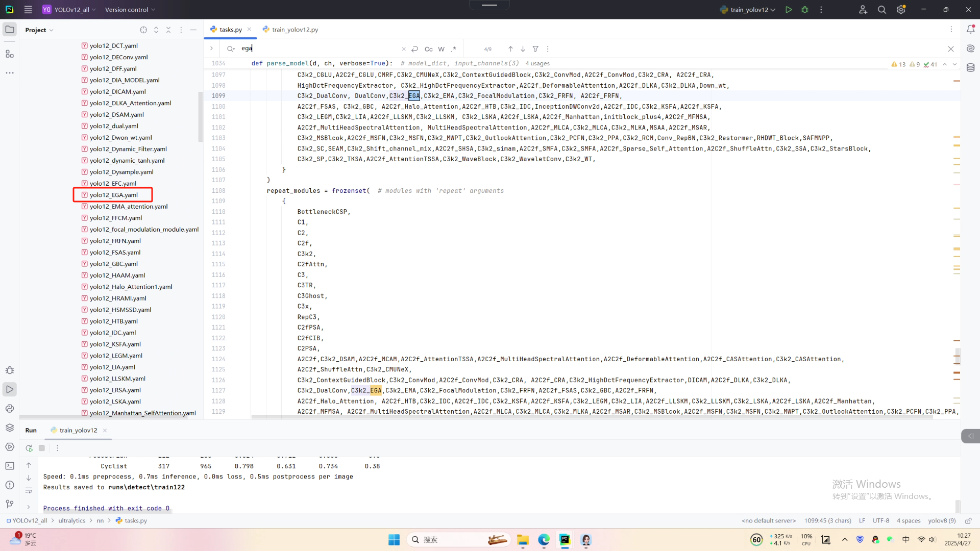This screenshot has width=980, height=551.
Task: Click the Debug bug icon in toolbar
Action: (805, 10)
